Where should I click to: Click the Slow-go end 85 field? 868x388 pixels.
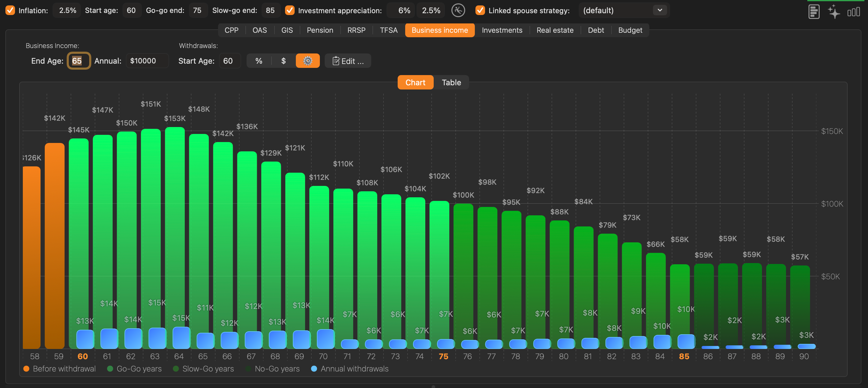(x=270, y=11)
